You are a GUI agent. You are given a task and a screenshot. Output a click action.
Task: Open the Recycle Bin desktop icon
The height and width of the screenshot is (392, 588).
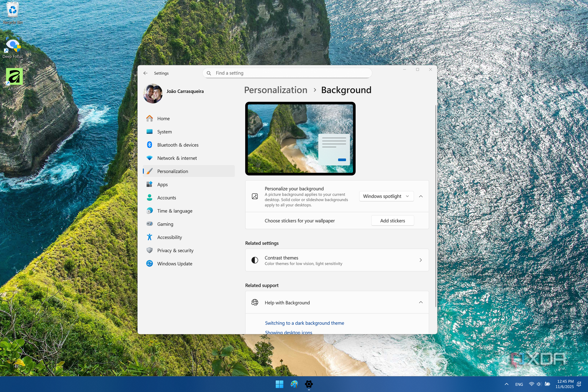click(12, 13)
